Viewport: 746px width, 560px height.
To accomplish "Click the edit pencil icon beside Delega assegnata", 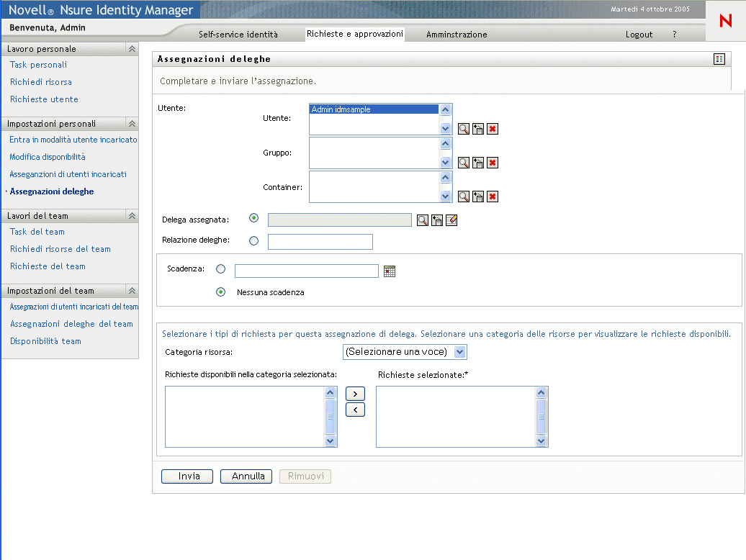I will pos(451,220).
